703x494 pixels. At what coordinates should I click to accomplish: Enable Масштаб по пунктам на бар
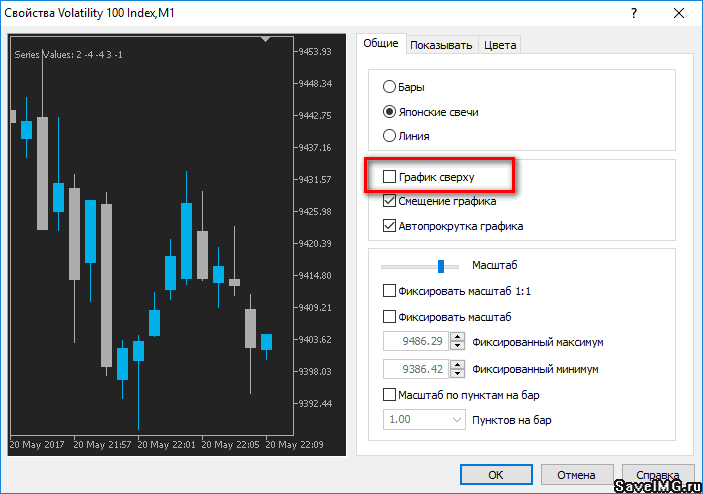click(390, 395)
